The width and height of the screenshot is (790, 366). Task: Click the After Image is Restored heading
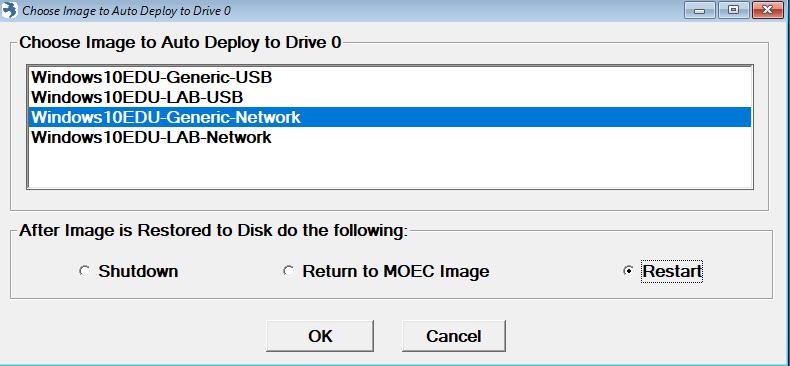coord(212,230)
